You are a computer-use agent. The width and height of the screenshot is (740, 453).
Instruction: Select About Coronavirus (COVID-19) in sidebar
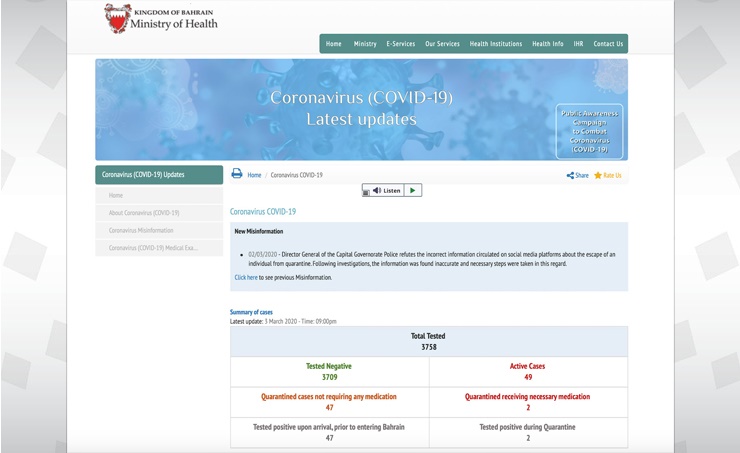click(x=144, y=213)
